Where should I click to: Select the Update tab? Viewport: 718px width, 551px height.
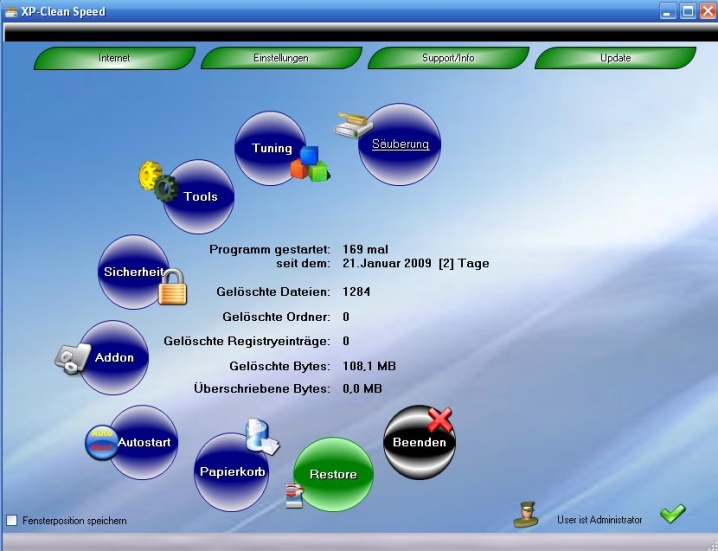tap(615, 58)
